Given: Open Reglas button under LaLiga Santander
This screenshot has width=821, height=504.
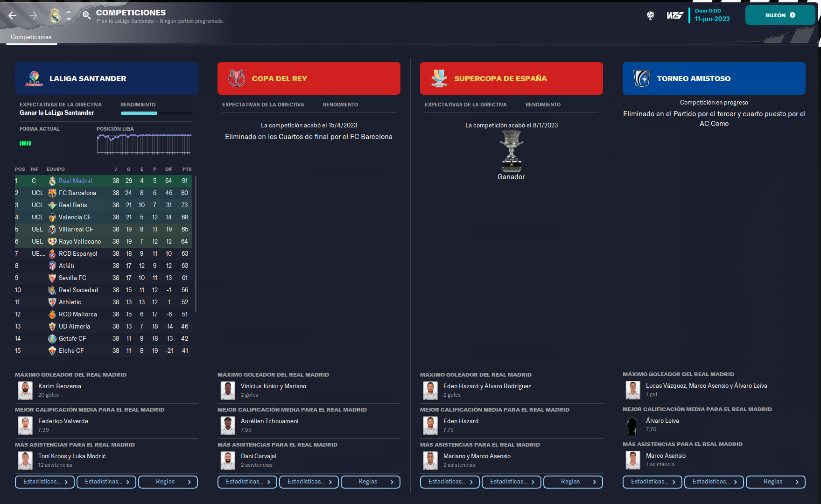Looking at the screenshot, I should click(x=168, y=482).
